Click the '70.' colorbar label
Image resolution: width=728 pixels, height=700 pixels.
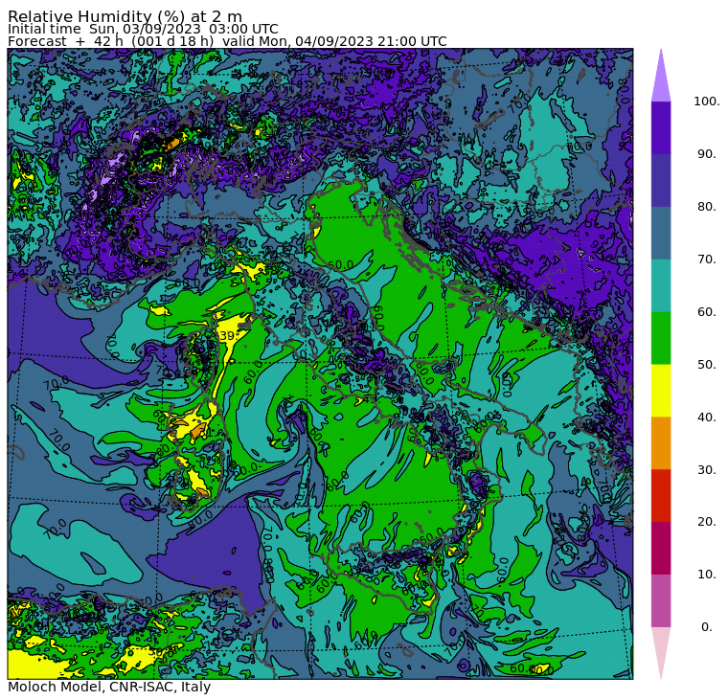point(706,259)
